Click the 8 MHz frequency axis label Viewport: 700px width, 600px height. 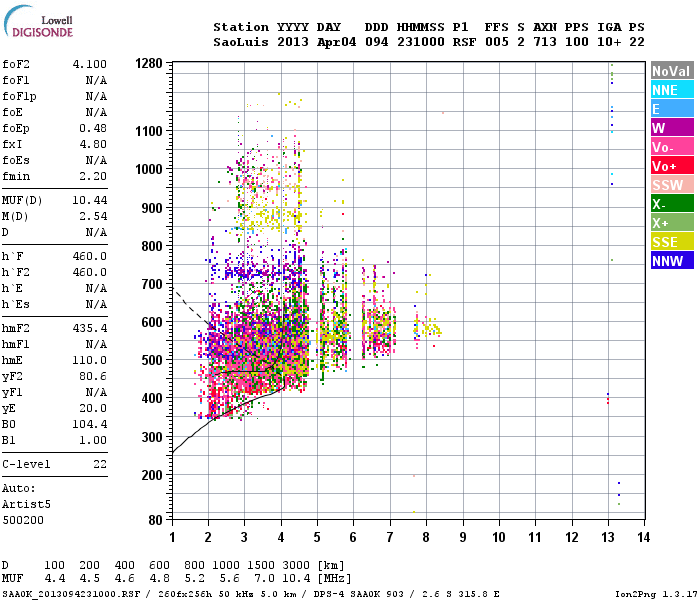coord(426,537)
